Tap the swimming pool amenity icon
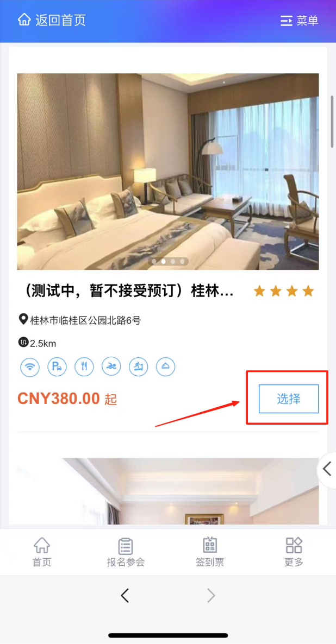 [111, 367]
